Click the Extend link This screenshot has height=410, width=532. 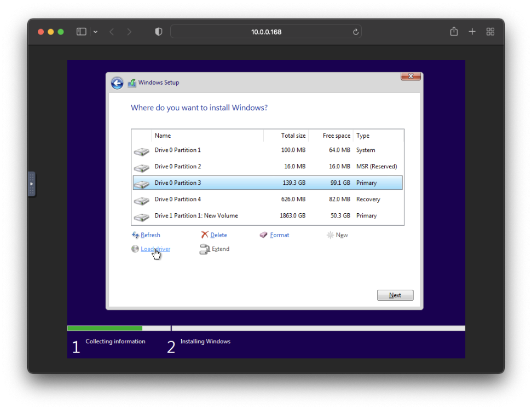tap(221, 249)
